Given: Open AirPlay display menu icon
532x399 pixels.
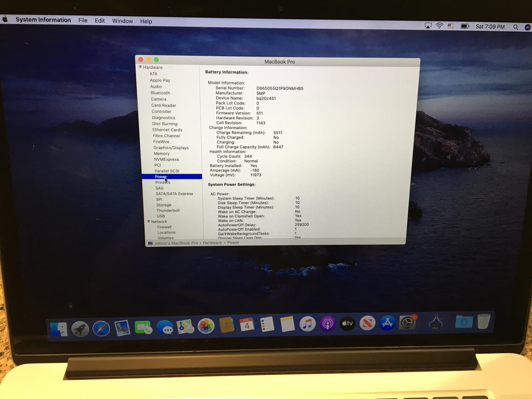Looking at the screenshot, I should pyautogui.click(x=428, y=25).
